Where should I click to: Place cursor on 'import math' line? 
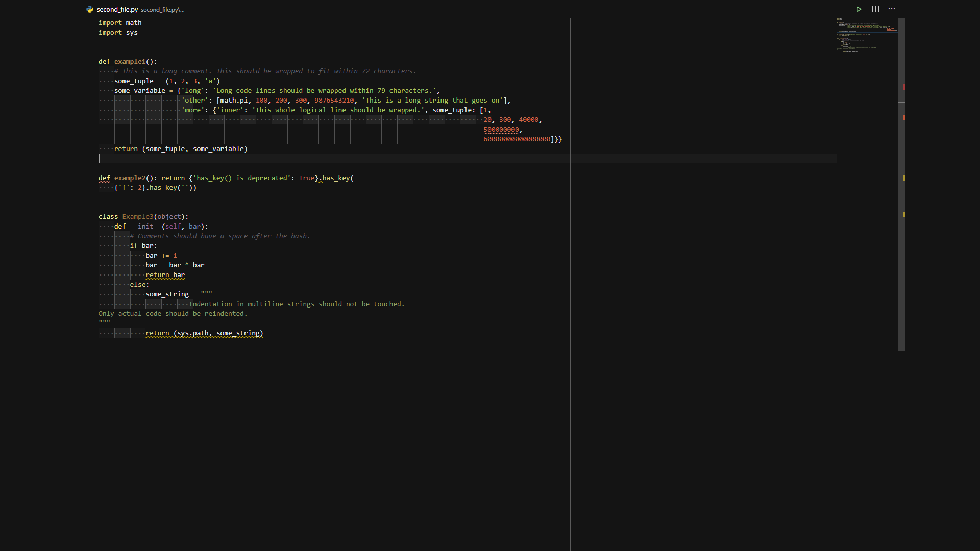coord(120,23)
